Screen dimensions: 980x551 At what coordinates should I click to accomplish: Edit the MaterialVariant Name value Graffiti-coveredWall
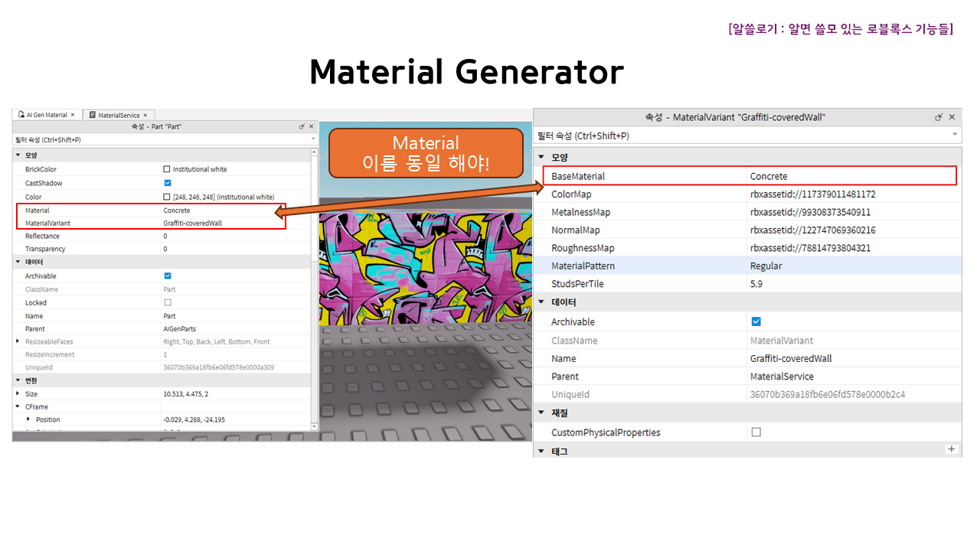(x=791, y=358)
